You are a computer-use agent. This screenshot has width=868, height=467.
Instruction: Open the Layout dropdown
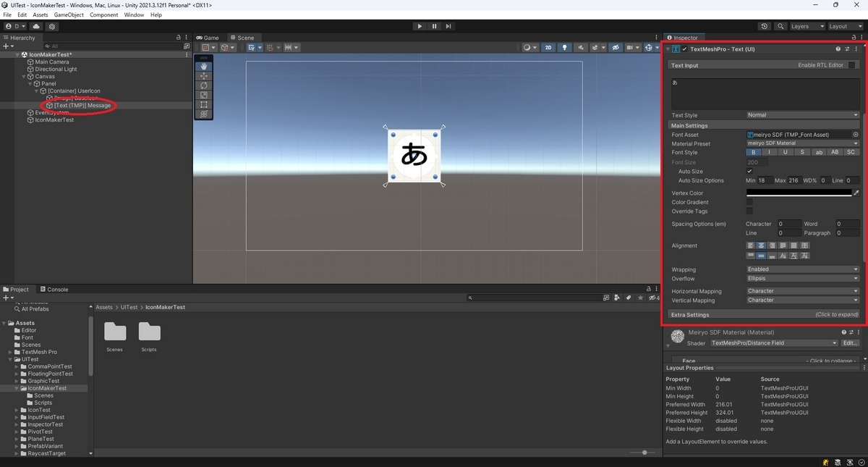click(846, 26)
